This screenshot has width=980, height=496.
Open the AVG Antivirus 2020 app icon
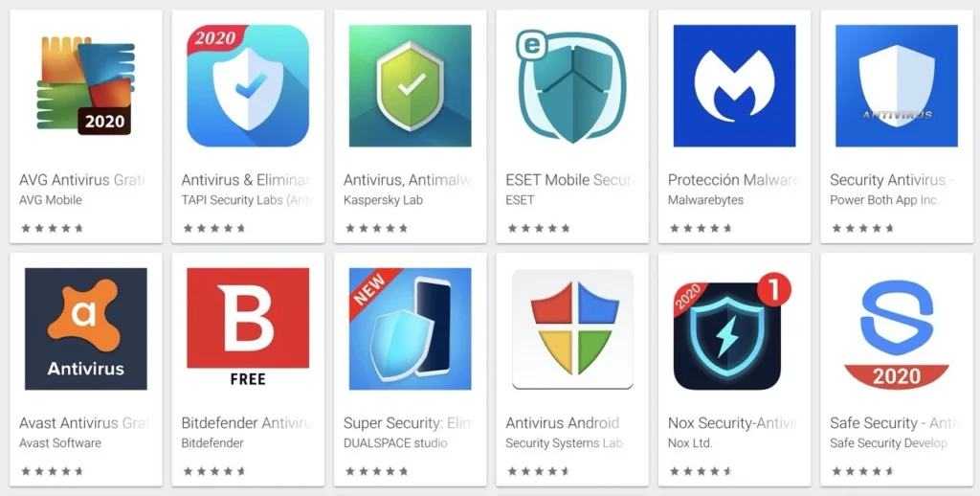(85, 85)
